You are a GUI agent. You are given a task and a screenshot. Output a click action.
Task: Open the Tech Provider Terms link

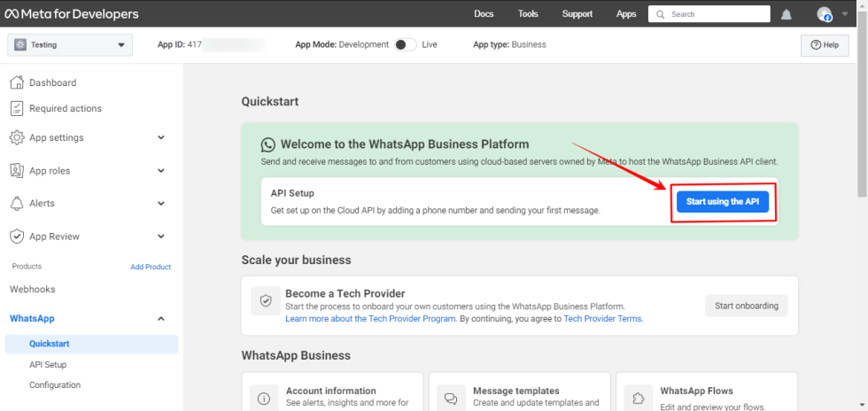pyautogui.click(x=602, y=319)
